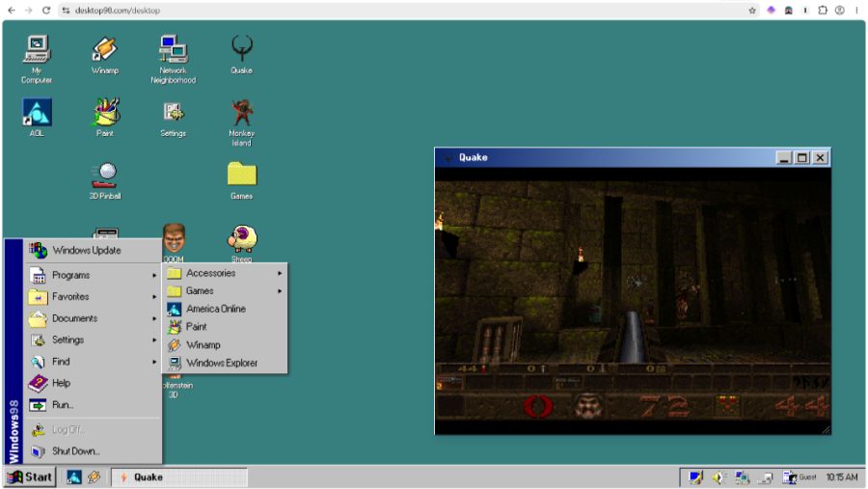Click the Guest user tray icon
Image resolution: width=868 pixels, height=489 pixels.
tap(800, 477)
